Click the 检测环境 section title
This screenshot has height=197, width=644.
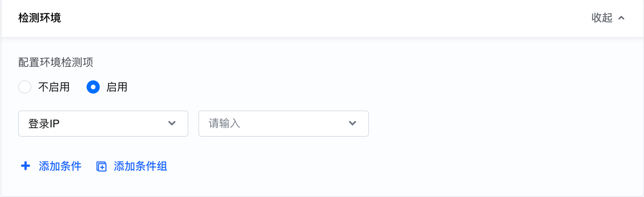pyautogui.click(x=40, y=18)
